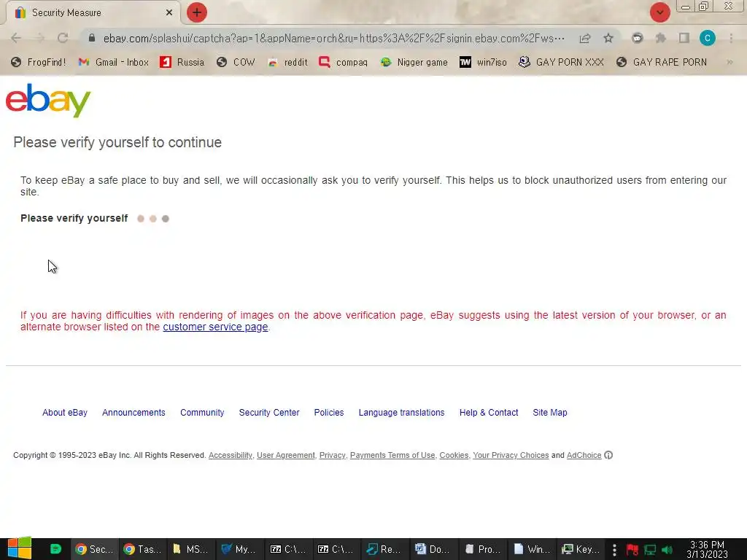Click the green chat icon on the taskbar
Viewport: 747px width, 560px height.
55,549
